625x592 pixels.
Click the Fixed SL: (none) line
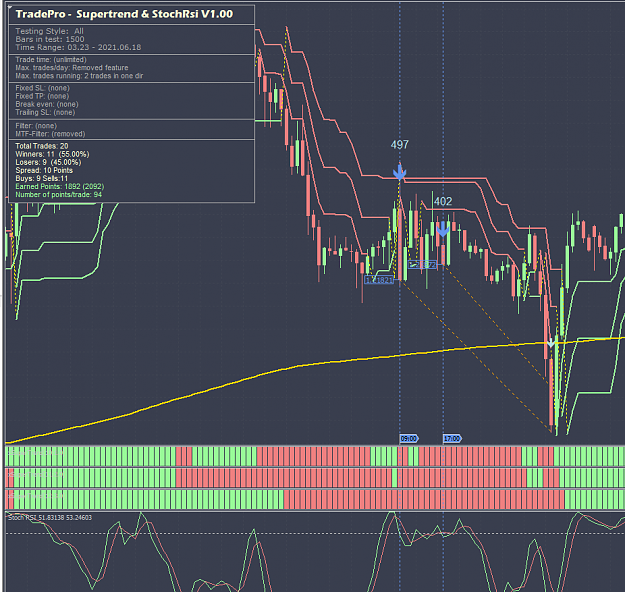[x=42, y=88]
